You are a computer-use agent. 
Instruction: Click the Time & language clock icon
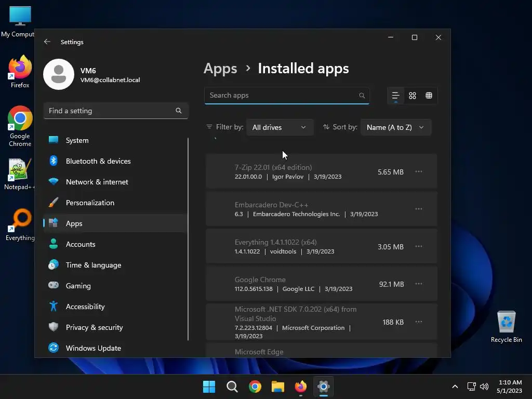coord(54,264)
